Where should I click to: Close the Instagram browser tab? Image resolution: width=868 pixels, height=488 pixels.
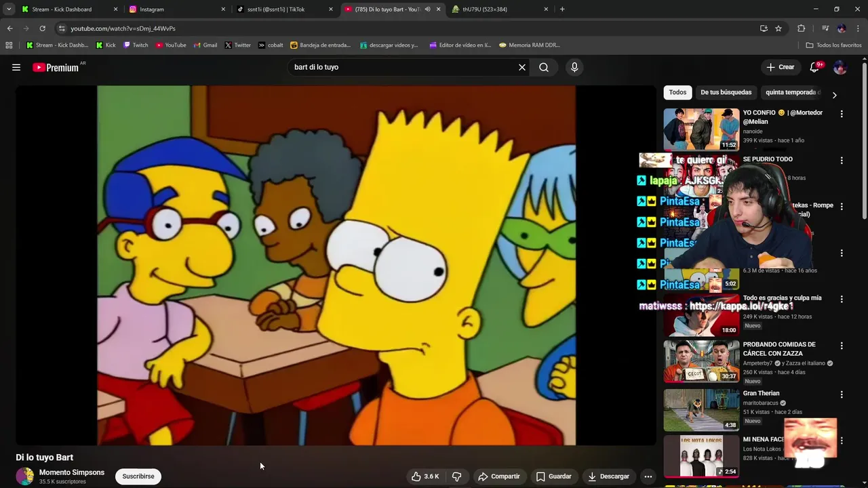223,9
